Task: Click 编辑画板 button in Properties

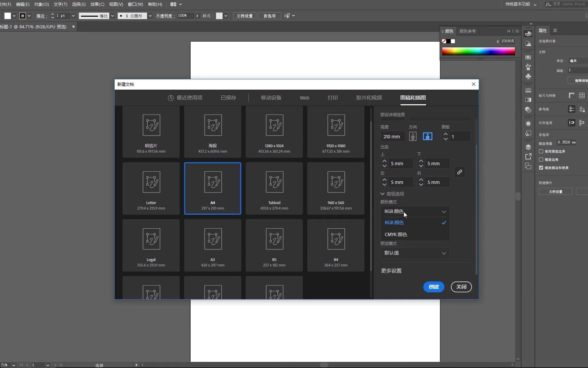Action: [x=578, y=80]
